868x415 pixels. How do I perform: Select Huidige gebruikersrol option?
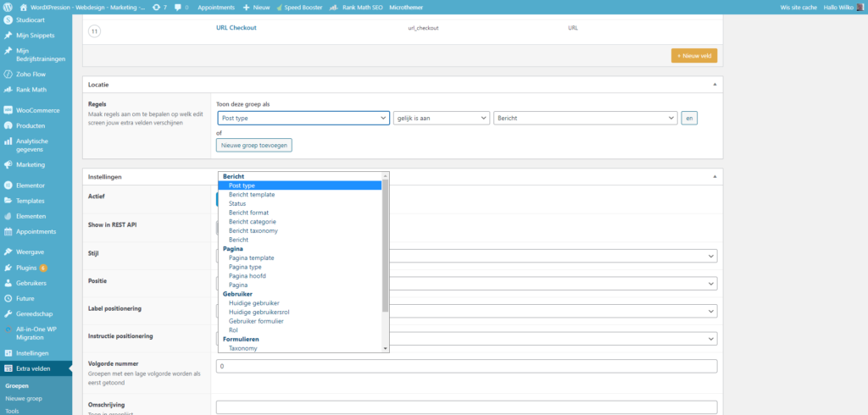point(258,312)
